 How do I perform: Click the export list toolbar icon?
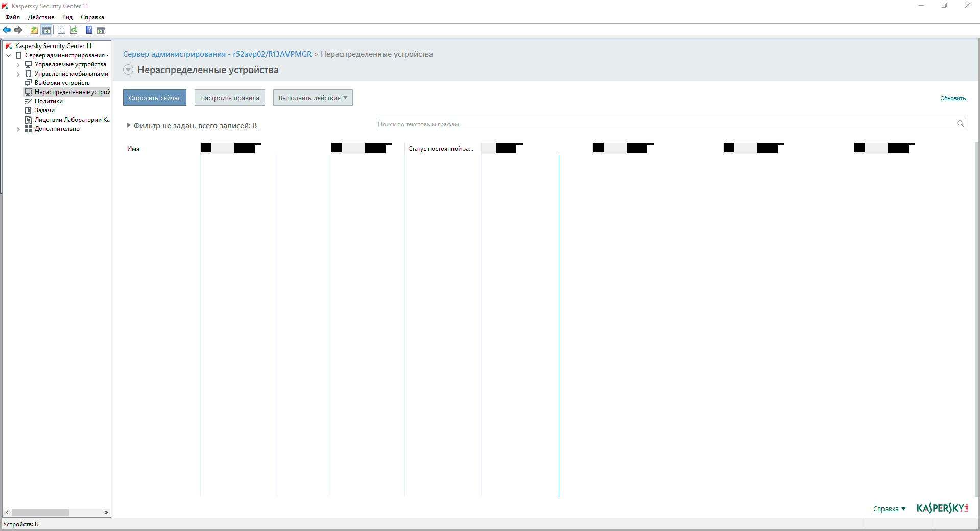pyautogui.click(x=61, y=30)
